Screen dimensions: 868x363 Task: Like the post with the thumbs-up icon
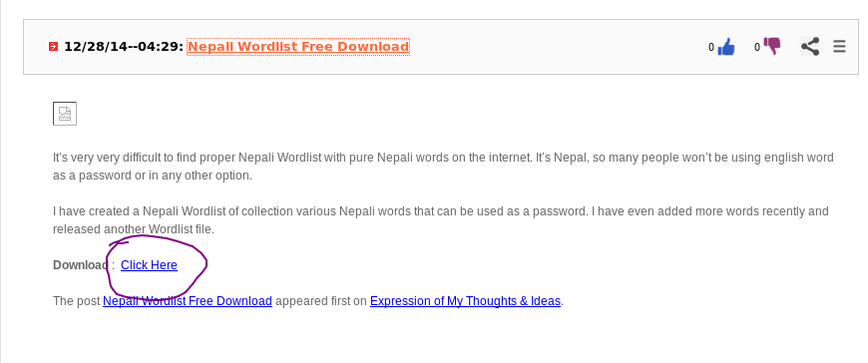(725, 47)
